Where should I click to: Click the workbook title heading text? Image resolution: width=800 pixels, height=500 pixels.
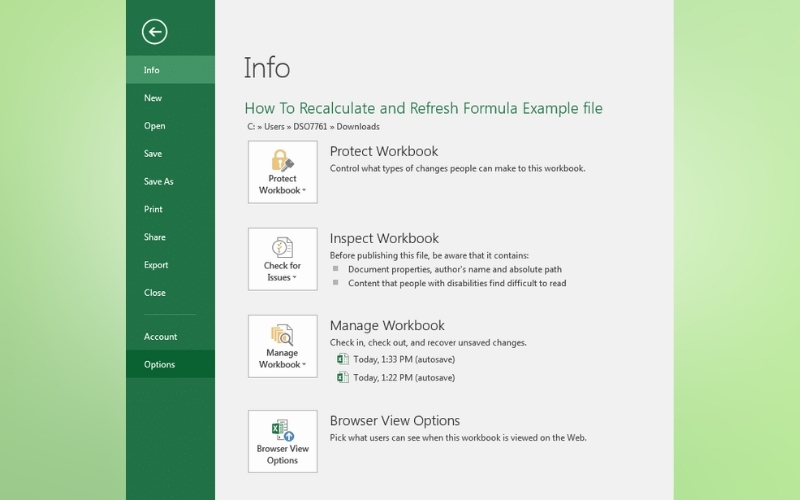click(x=423, y=108)
